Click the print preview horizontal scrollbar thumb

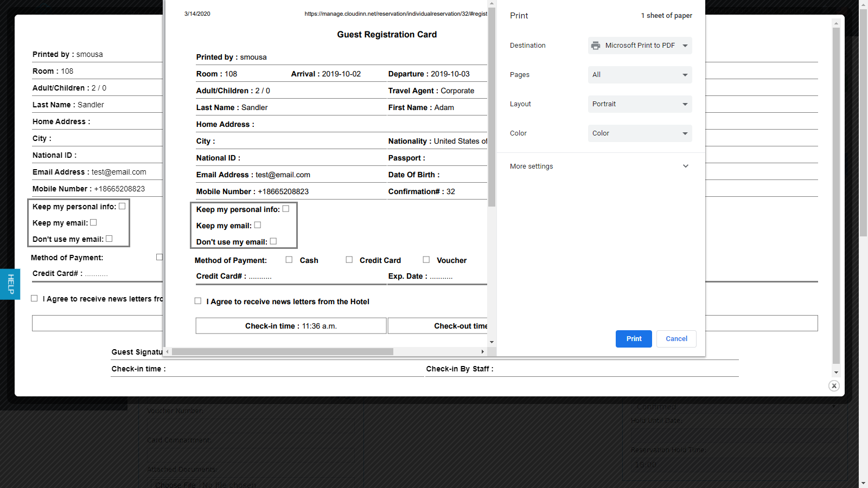283,352
